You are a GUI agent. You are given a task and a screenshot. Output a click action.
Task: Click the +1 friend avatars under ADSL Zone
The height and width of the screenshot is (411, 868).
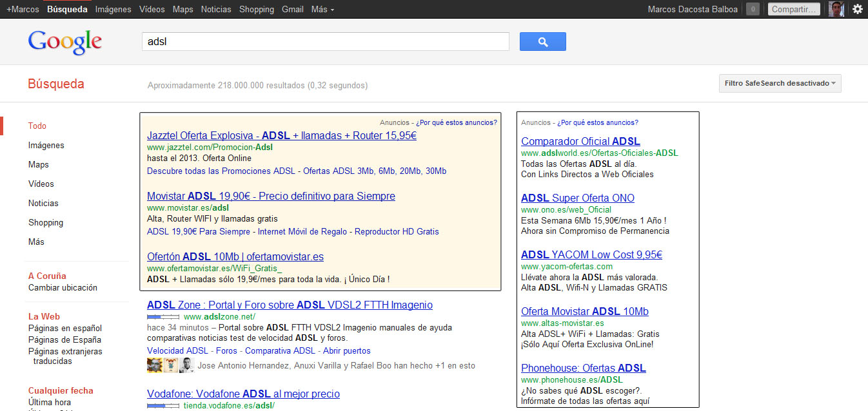[x=171, y=365]
